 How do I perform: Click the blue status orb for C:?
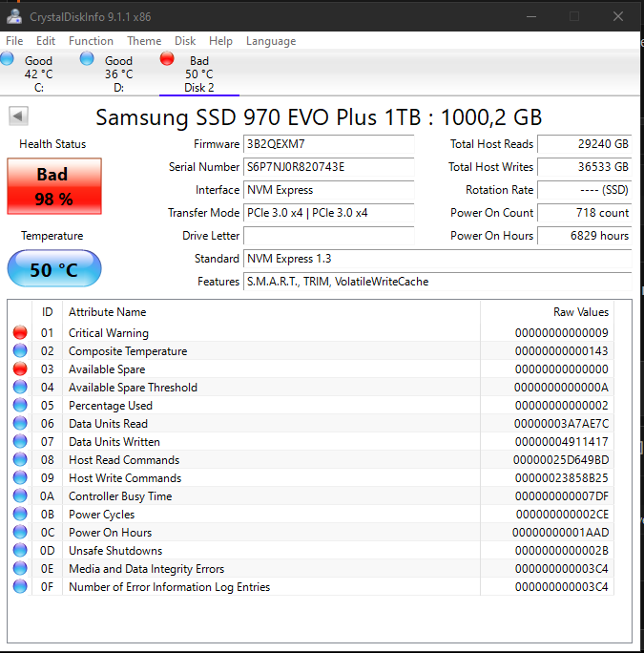(x=7, y=59)
